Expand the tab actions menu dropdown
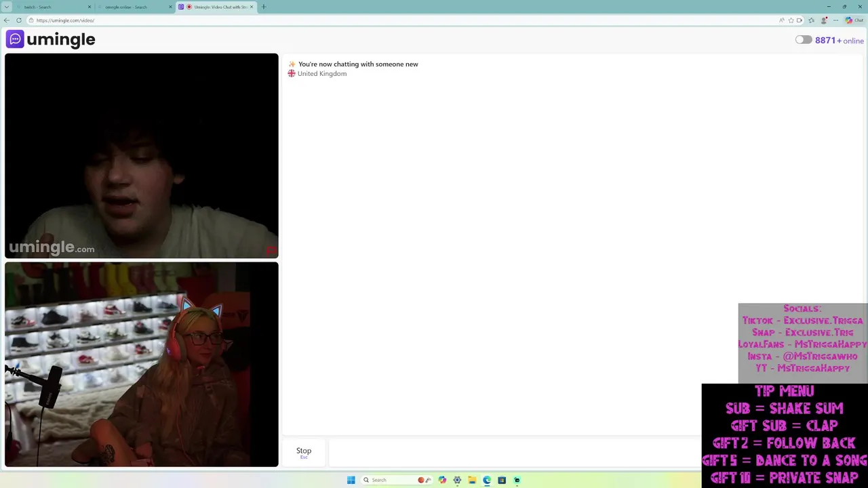This screenshot has width=868, height=488. pos(6,7)
